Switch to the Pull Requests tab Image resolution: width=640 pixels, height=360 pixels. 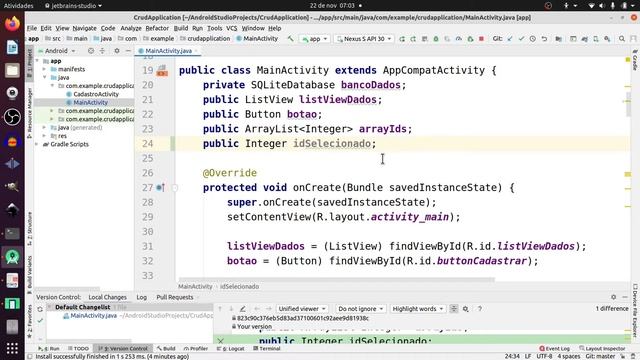[175, 297]
